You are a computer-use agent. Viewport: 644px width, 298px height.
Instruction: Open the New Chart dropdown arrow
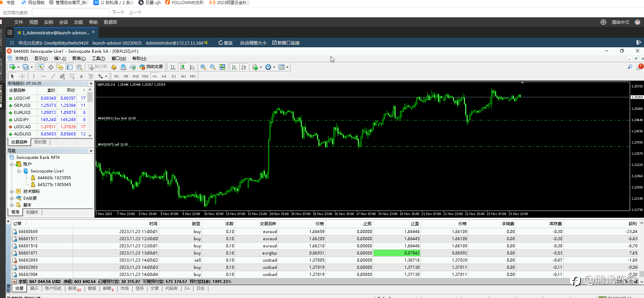click(18, 67)
